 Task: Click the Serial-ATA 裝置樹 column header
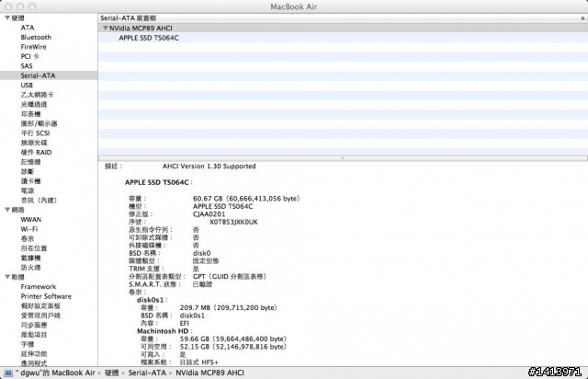click(x=343, y=18)
